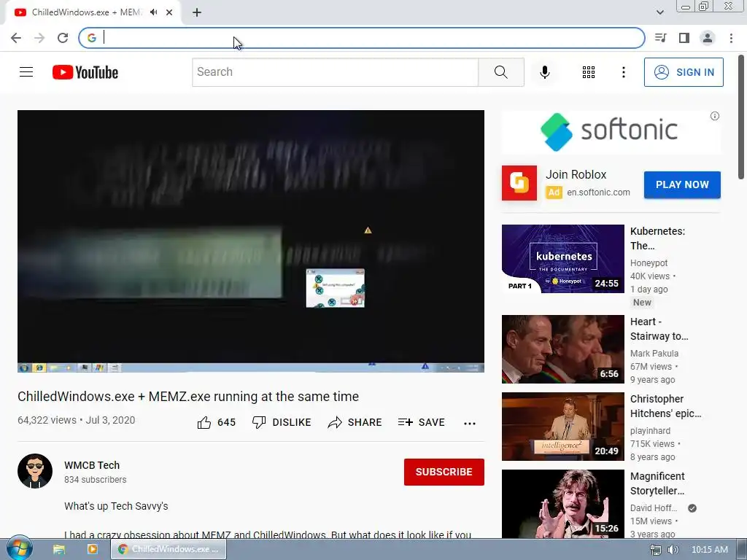
Task: Save video to playlist with SAVE
Action: coord(421,422)
